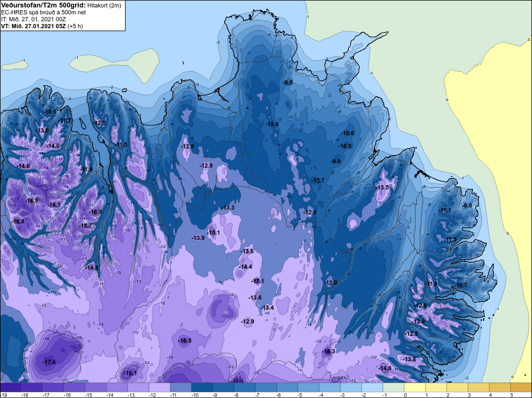This screenshot has height=398, width=532.
Task: Click the -9.9 temperature value
Action: click(x=336, y=161)
